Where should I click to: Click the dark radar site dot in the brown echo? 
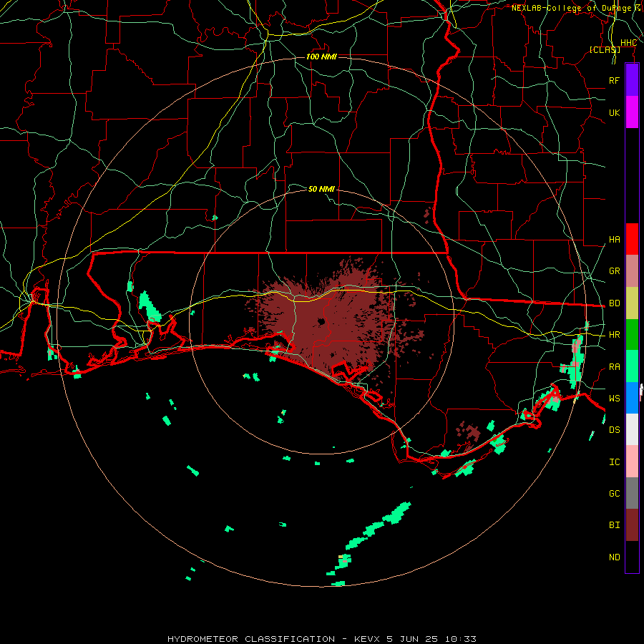[x=321, y=321]
